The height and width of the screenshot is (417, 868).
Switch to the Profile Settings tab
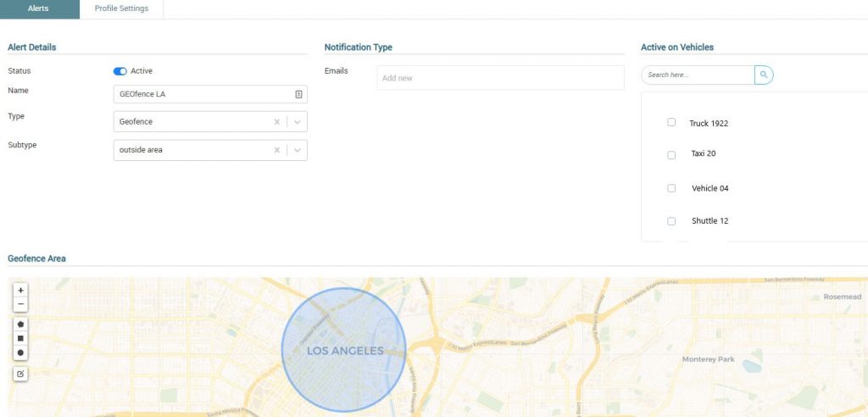coord(121,8)
